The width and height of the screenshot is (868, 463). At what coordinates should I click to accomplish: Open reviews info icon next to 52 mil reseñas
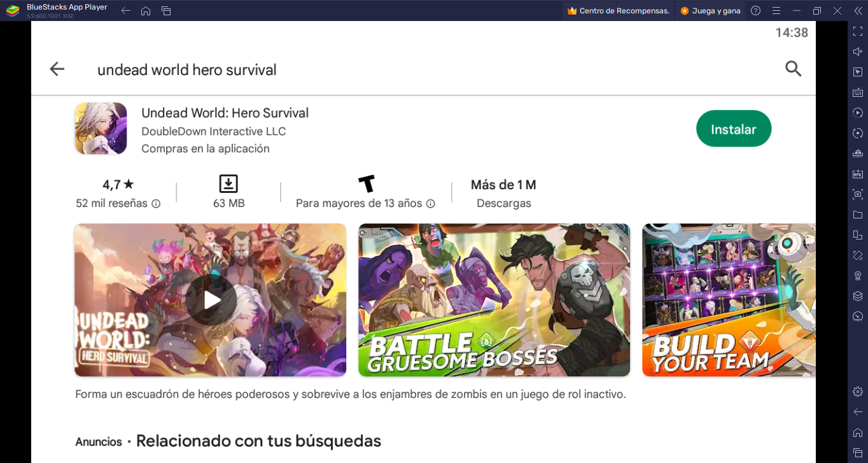click(156, 204)
